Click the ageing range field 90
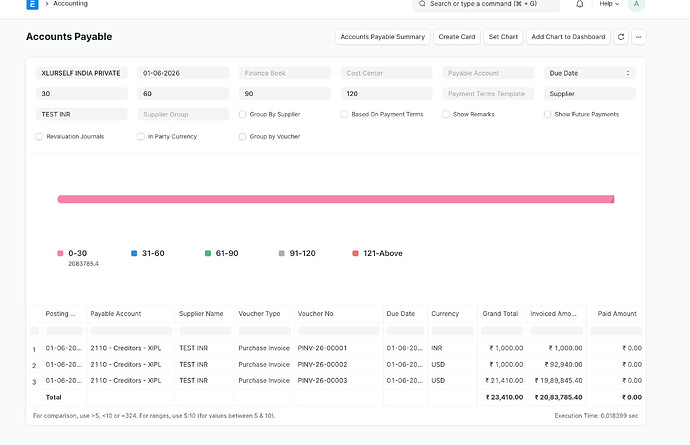The image size is (690, 445). (x=285, y=94)
